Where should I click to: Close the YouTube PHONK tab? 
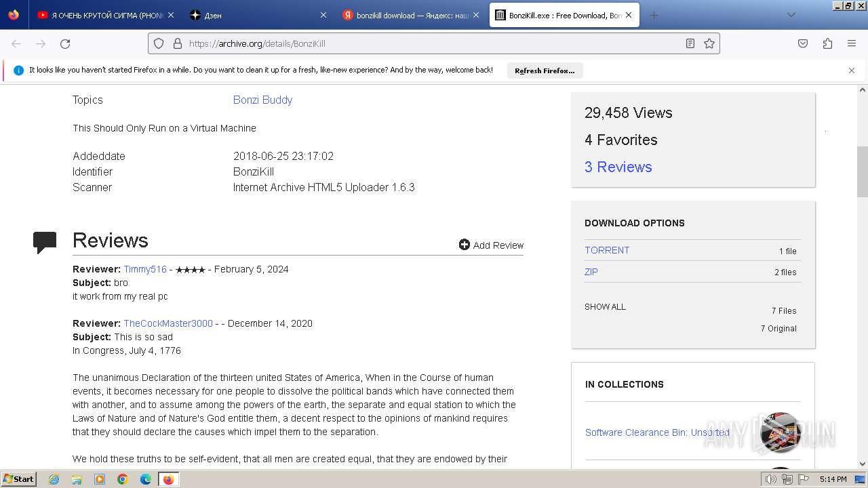click(x=170, y=15)
